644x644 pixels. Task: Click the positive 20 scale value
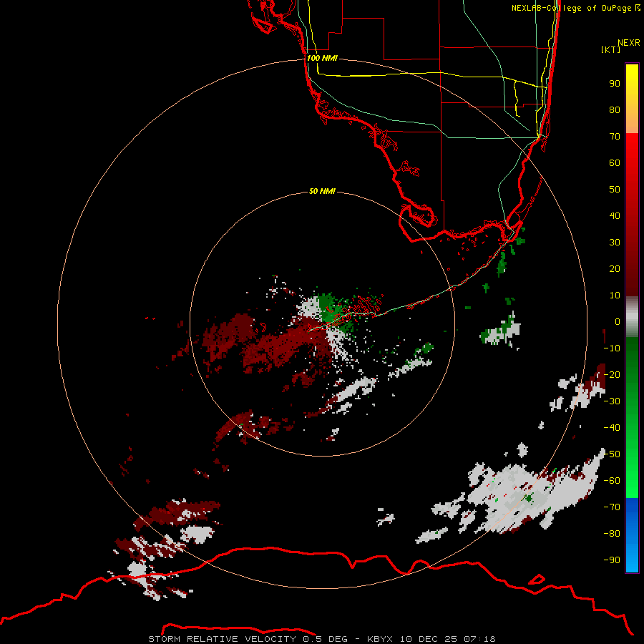pos(615,268)
